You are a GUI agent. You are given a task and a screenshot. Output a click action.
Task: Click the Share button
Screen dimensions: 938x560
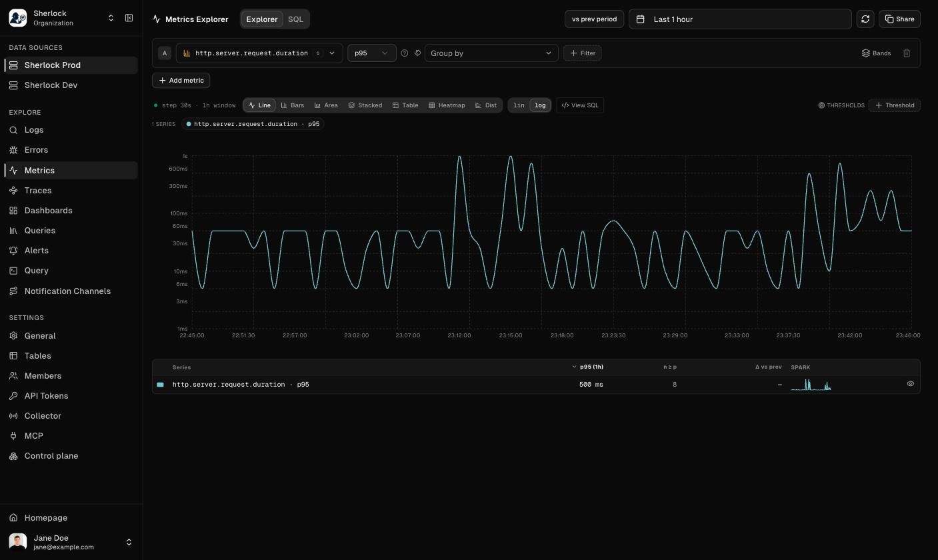tap(899, 19)
